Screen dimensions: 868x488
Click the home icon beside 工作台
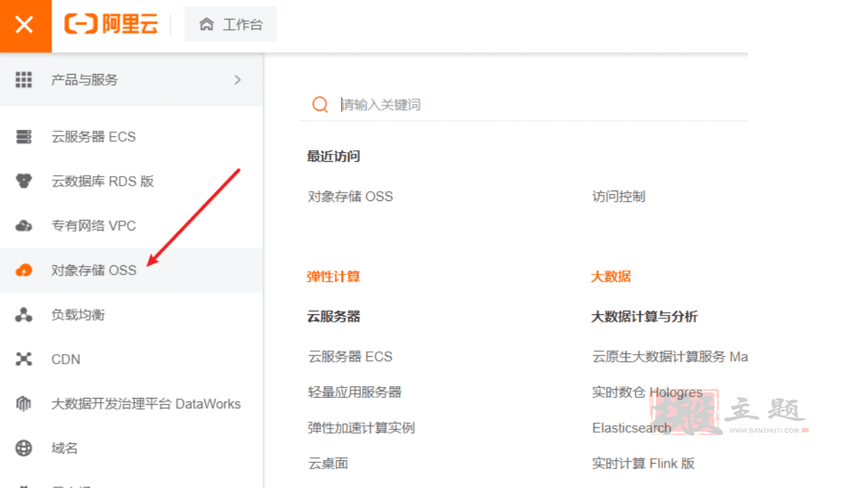point(207,24)
